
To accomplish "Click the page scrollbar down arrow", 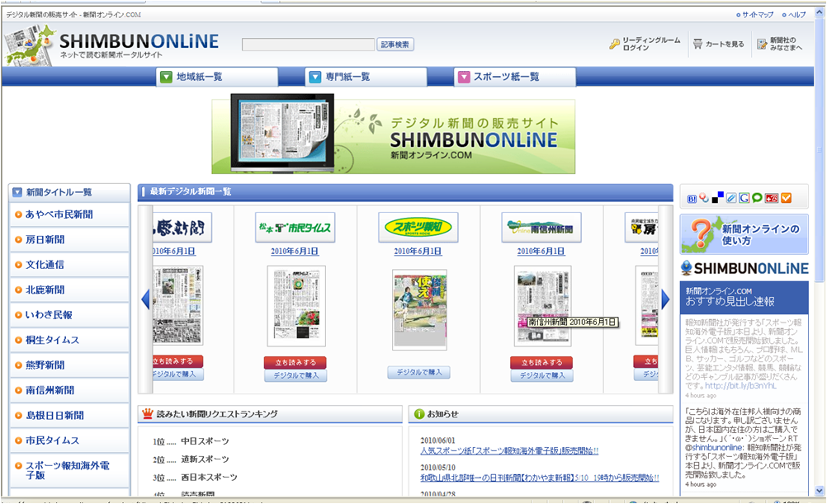I will 820,491.
